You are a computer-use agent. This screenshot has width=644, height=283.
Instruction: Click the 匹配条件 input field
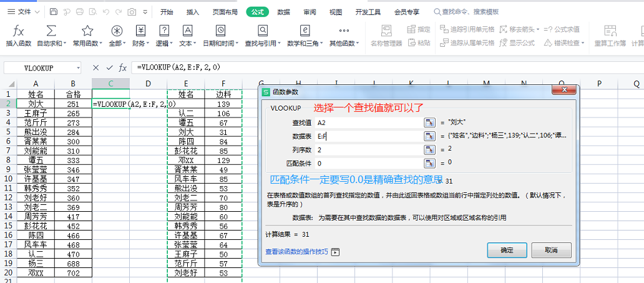click(369, 163)
